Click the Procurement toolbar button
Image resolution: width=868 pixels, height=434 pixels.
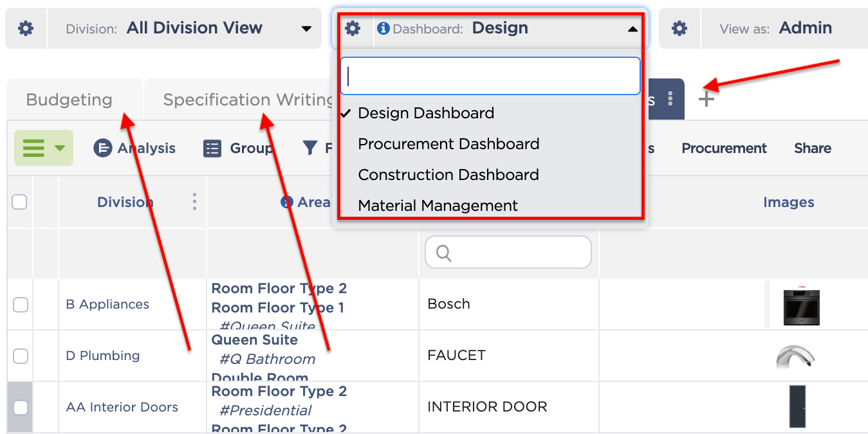tap(724, 149)
